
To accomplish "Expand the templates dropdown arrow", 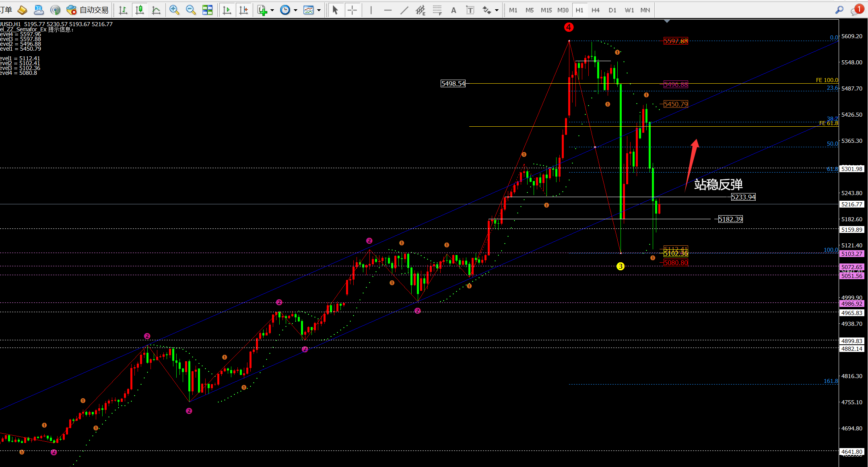I will click(319, 10).
